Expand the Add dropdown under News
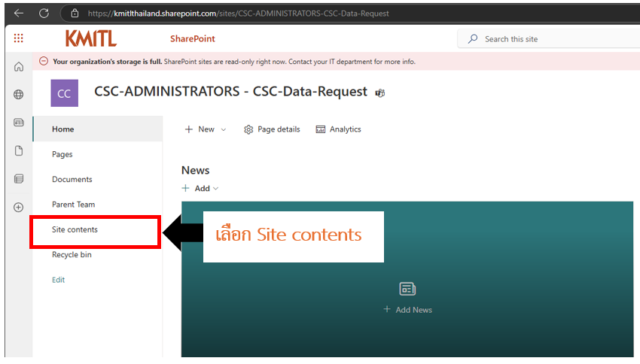 point(201,188)
